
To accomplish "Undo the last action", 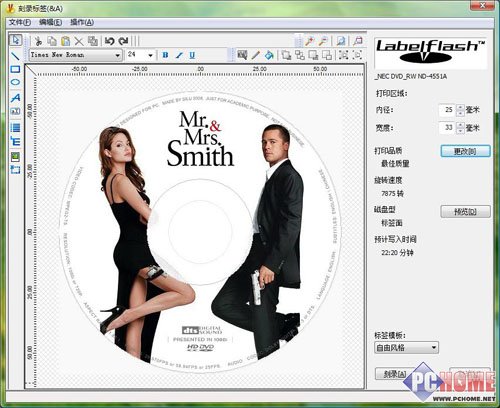I will (x=110, y=41).
